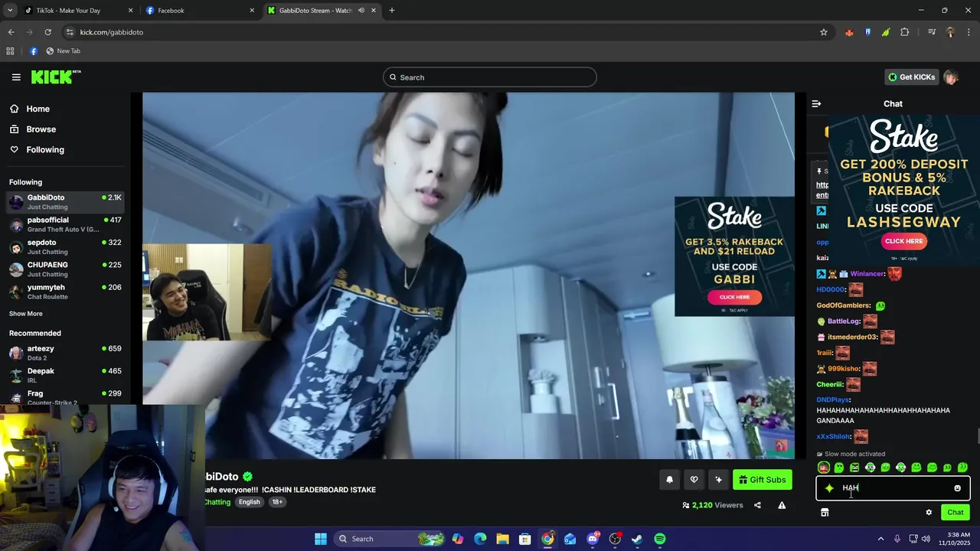Open recommended channel Deepak
980x551 pixels.
pyautogui.click(x=65, y=375)
